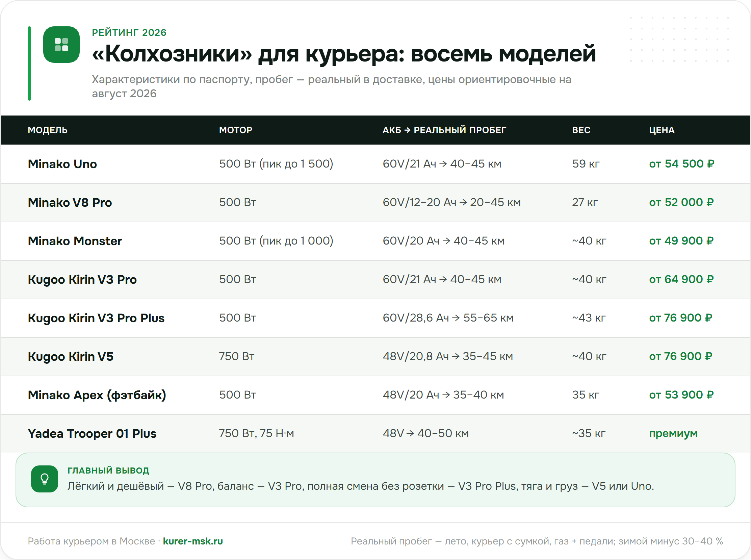This screenshot has height=560, width=751.
Task: Click the Minako V8 Pro motor value «500 Вт»
Action: pyautogui.click(x=238, y=202)
